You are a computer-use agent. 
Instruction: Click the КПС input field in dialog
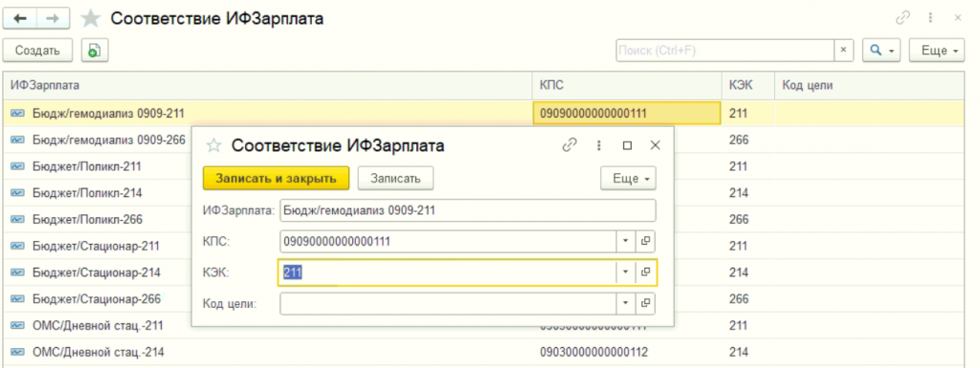point(448,242)
